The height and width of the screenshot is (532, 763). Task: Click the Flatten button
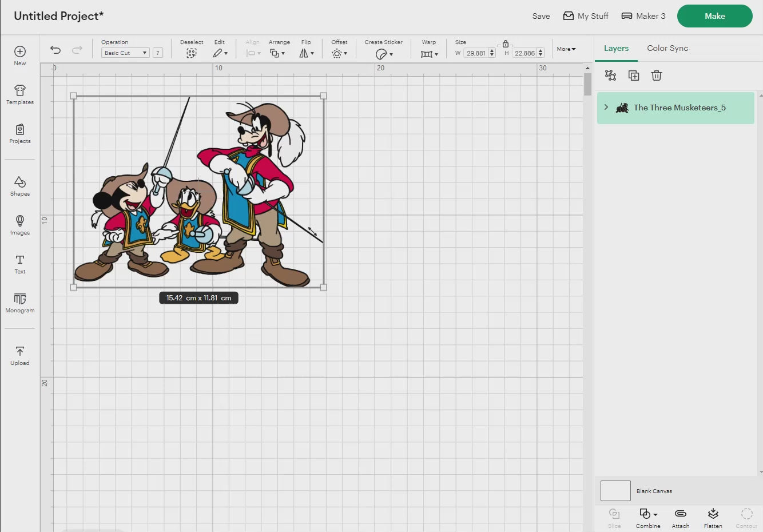713,518
